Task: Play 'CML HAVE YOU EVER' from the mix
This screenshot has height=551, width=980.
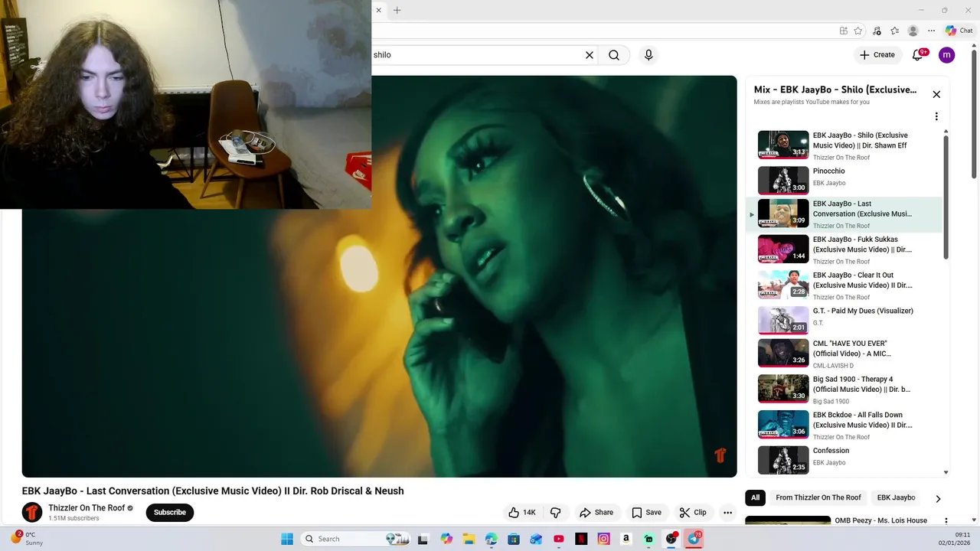Action: (x=844, y=353)
